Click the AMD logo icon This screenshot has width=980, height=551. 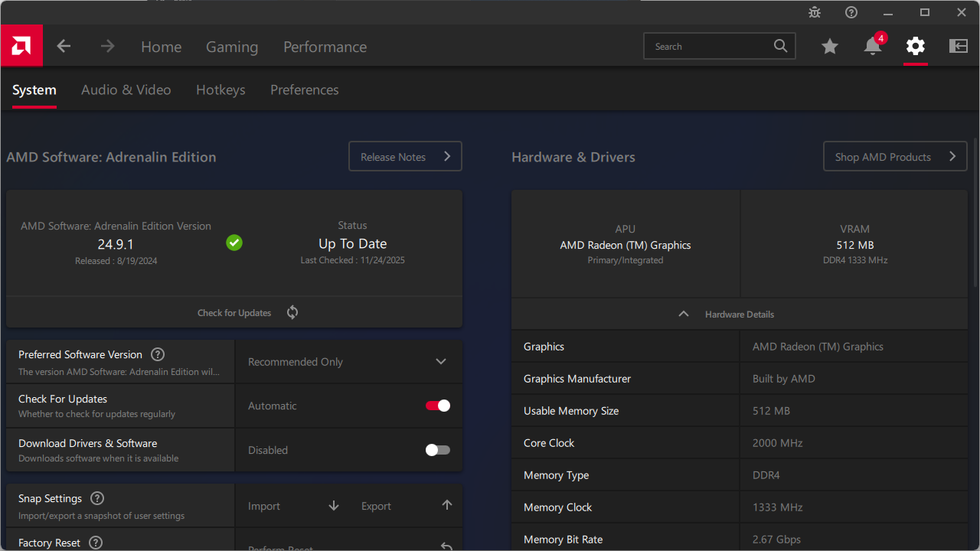pyautogui.click(x=21, y=46)
